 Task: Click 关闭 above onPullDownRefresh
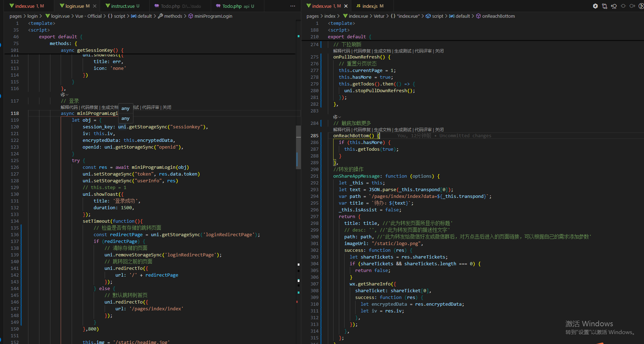coord(439,51)
